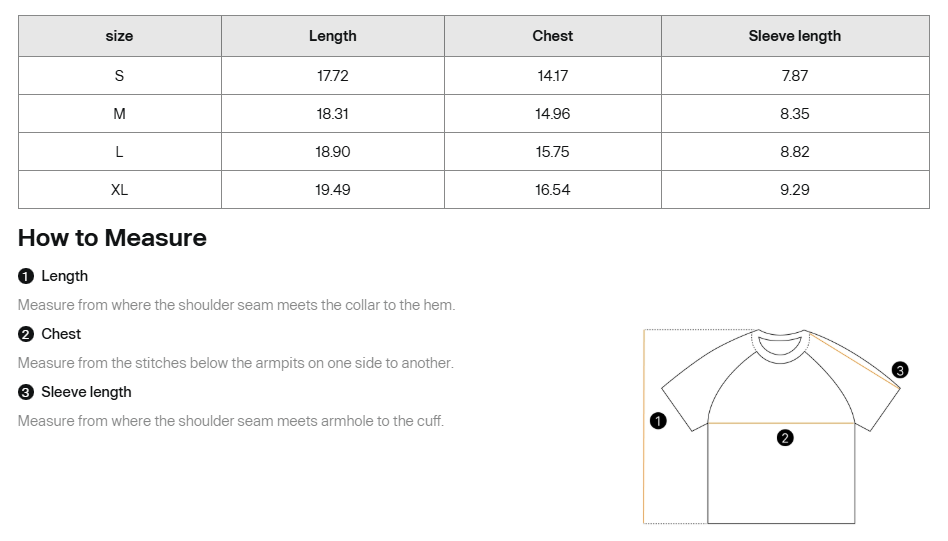The width and height of the screenshot is (948, 541).
Task: Click marker 2 on the shirt diagram
Action: click(785, 438)
